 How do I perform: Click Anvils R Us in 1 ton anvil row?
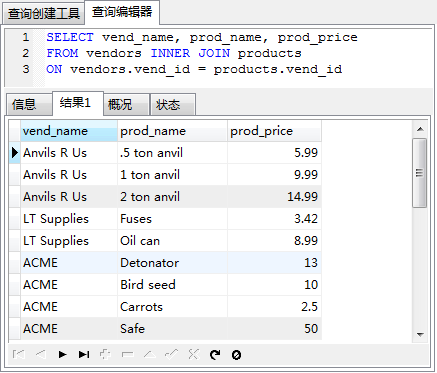(x=69, y=175)
